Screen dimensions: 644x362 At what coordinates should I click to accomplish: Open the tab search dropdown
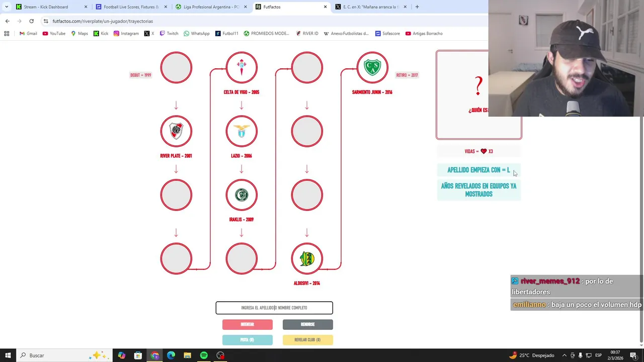7,7
